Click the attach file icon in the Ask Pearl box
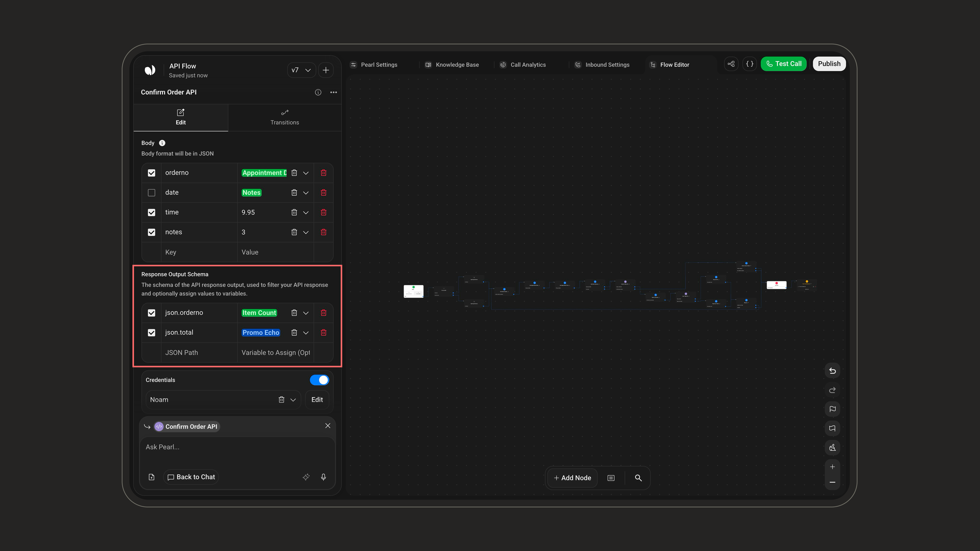Screen dimensions: 980x551 pos(151,477)
